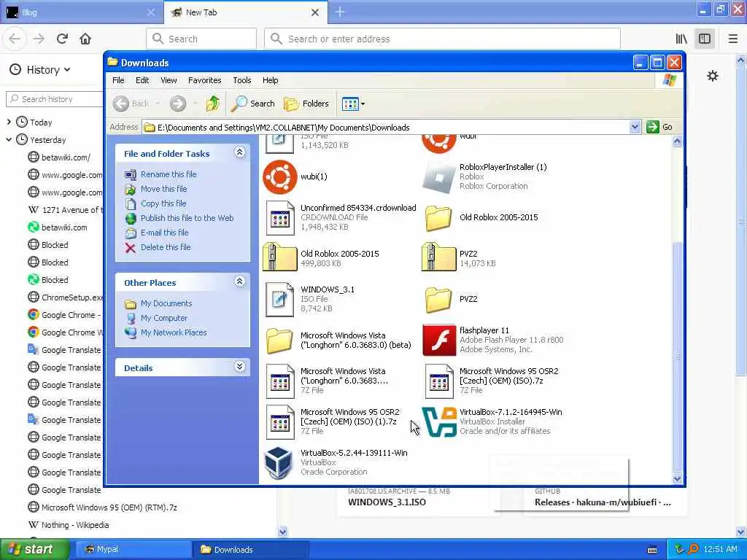Viewport: 747px width, 560px height.
Task: Select the RobloxPlayerInstaller (1) file icon
Action: pos(438,176)
